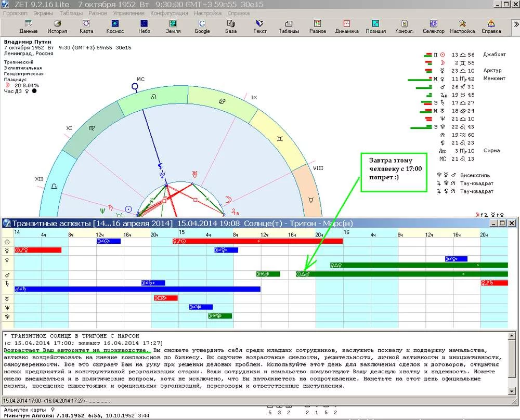Open the Управление menu
This screenshot has height=420, width=520.
tap(128, 13)
